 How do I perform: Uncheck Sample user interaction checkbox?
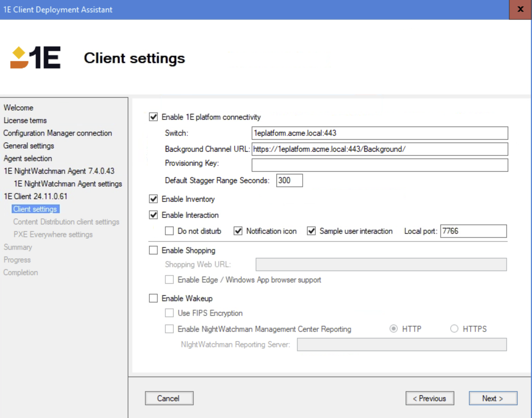[x=311, y=231]
